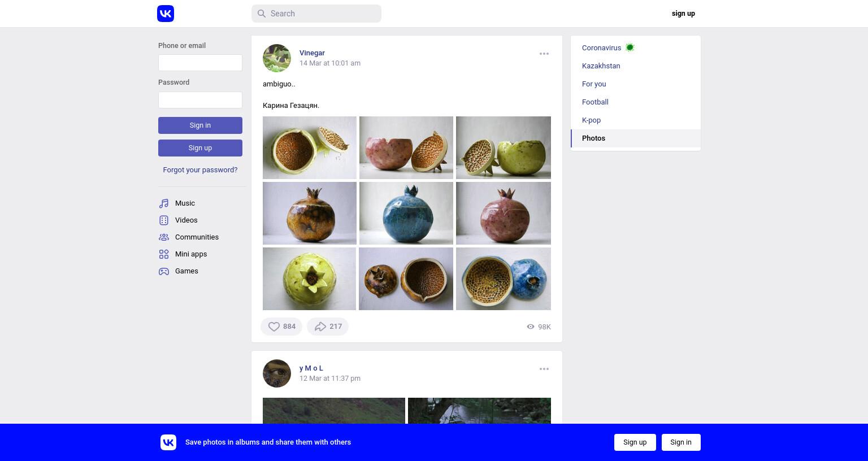The image size is (868, 461).
Task: Switch to the For you feed
Action: pyautogui.click(x=636, y=84)
